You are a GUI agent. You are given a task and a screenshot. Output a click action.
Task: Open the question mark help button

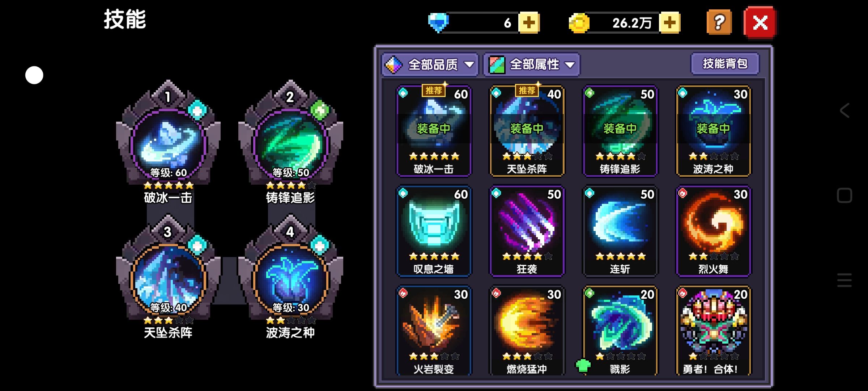click(x=719, y=22)
